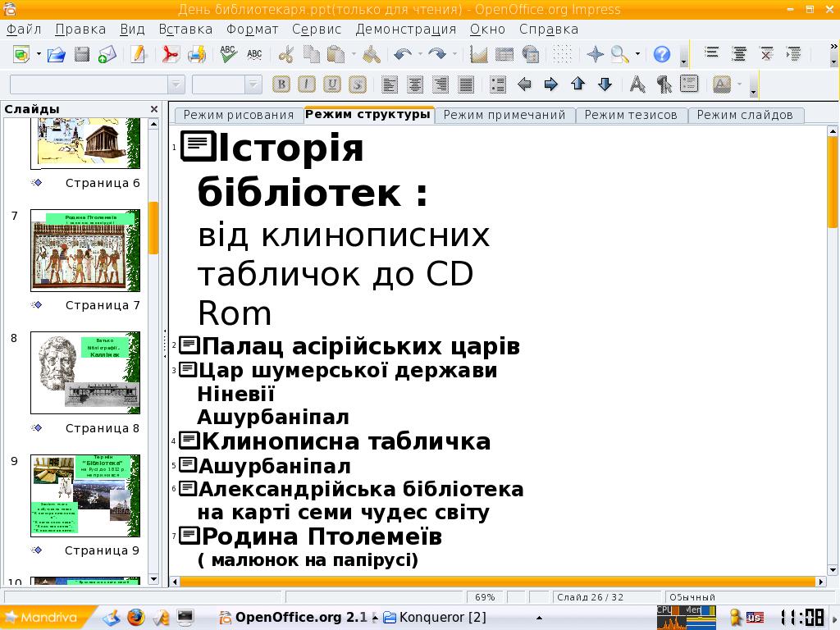
Task: Open the font name dropdown
Action: click(x=176, y=84)
